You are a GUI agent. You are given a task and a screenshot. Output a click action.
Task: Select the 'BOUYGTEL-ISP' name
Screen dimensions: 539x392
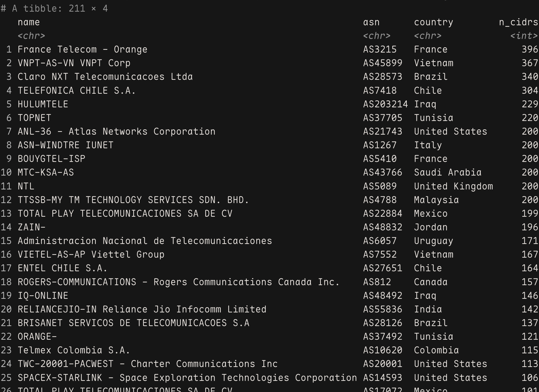(52, 159)
